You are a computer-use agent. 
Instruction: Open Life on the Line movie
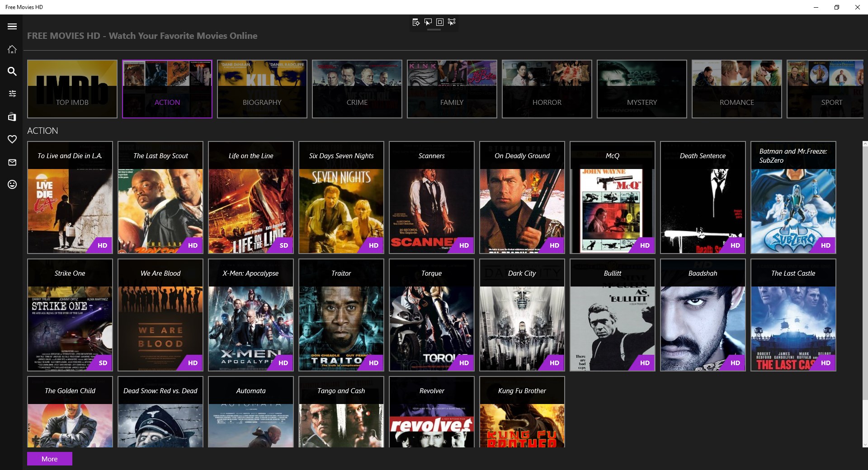pyautogui.click(x=251, y=197)
